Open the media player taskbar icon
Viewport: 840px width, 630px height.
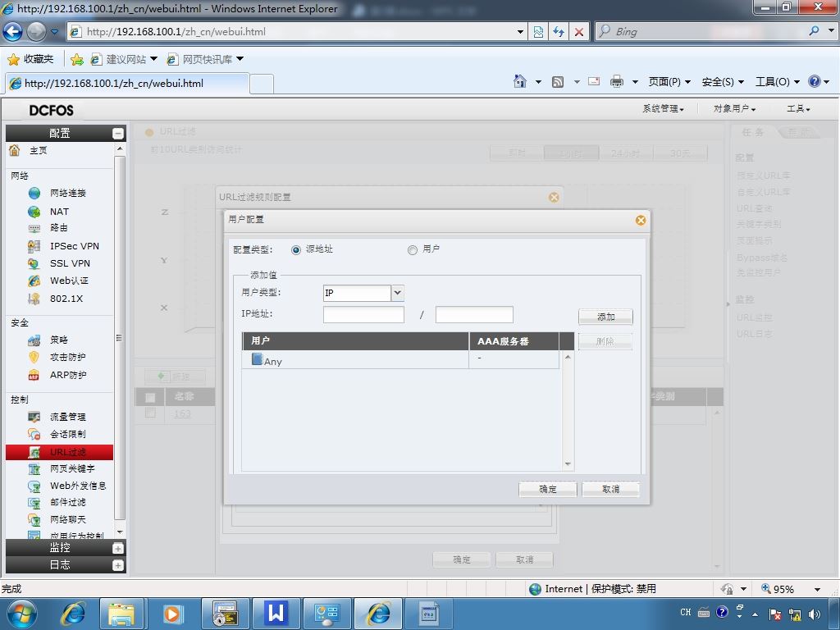[x=172, y=614]
